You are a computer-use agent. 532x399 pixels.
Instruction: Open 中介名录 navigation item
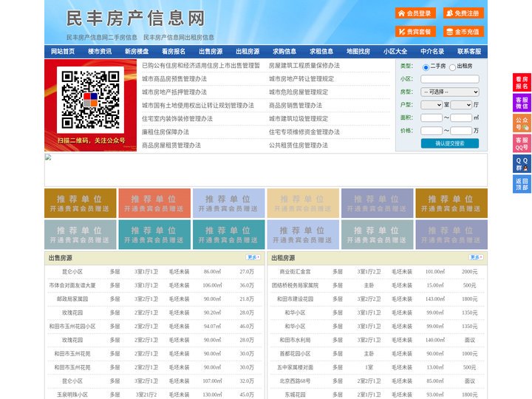pos(432,52)
